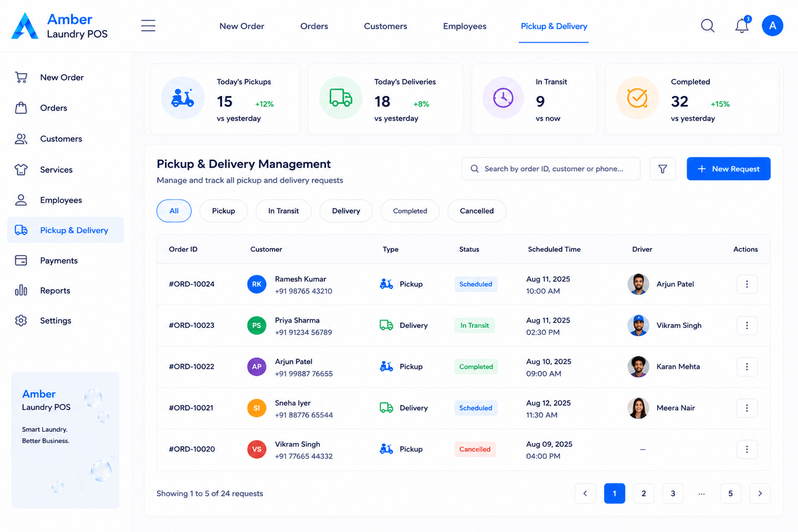Open New Order in top navigation

click(242, 26)
